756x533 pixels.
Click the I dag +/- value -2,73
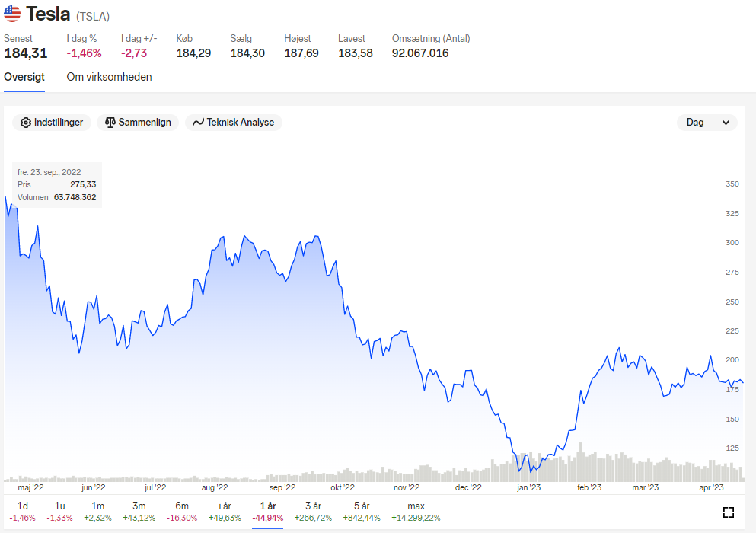134,53
